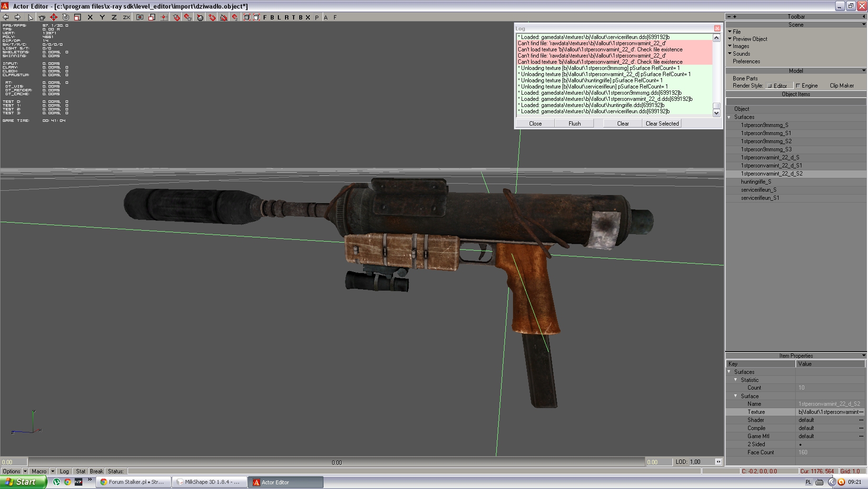Select Engine render style
Image resolution: width=868 pixels, height=489 pixels.
pyautogui.click(x=807, y=86)
